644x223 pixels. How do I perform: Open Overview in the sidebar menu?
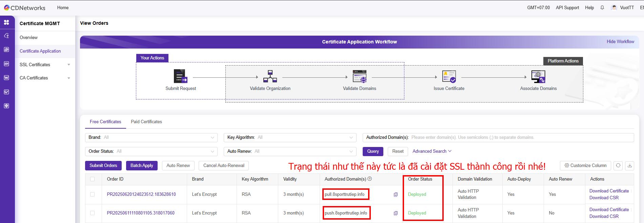tap(28, 38)
